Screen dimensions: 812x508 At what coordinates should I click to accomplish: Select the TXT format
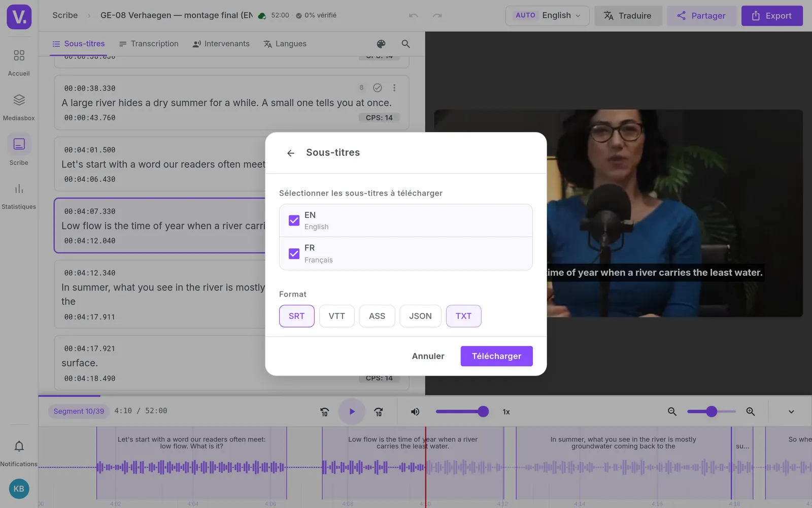[464, 316]
